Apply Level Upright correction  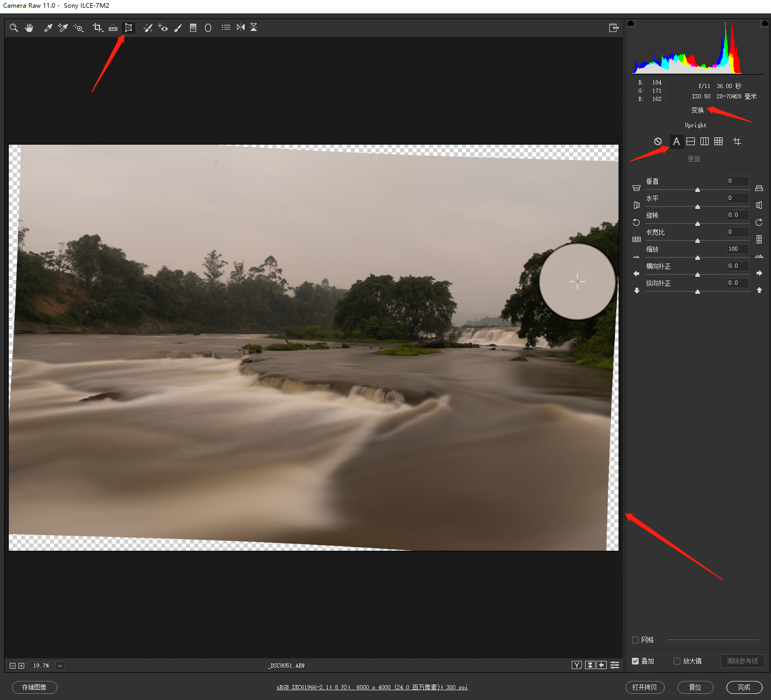tap(691, 142)
